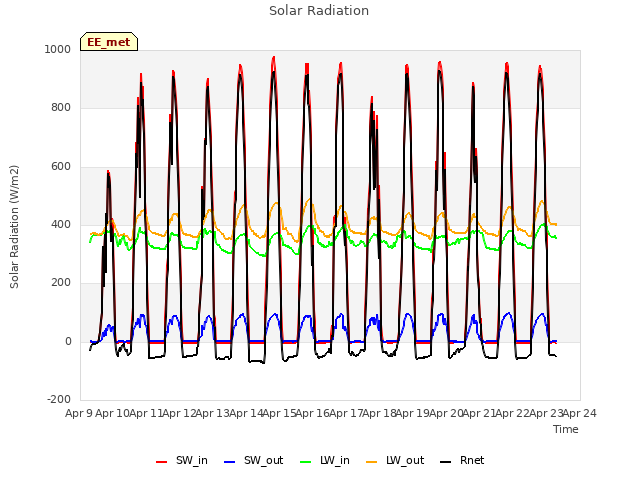Toggle the Rnet legend entry

tap(462, 460)
